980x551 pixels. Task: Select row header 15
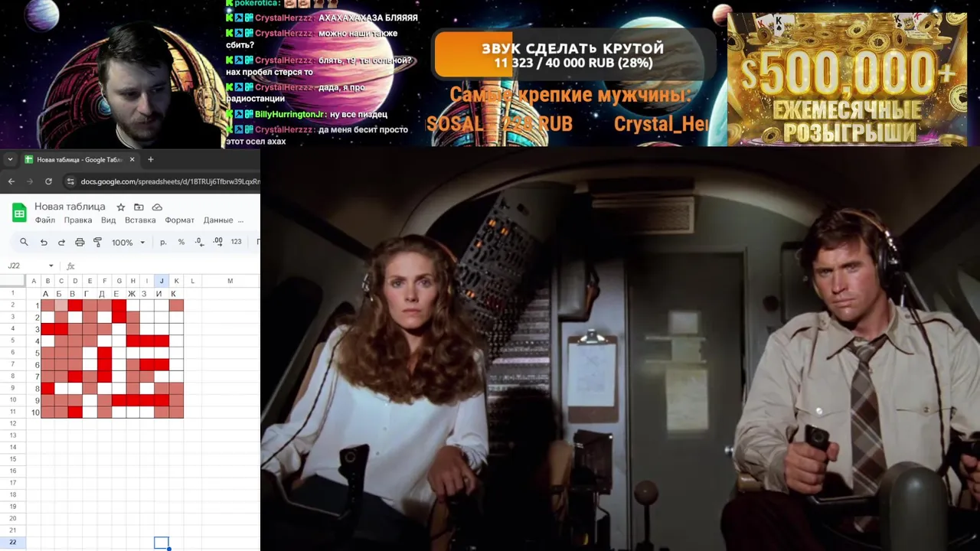tap(12, 459)
